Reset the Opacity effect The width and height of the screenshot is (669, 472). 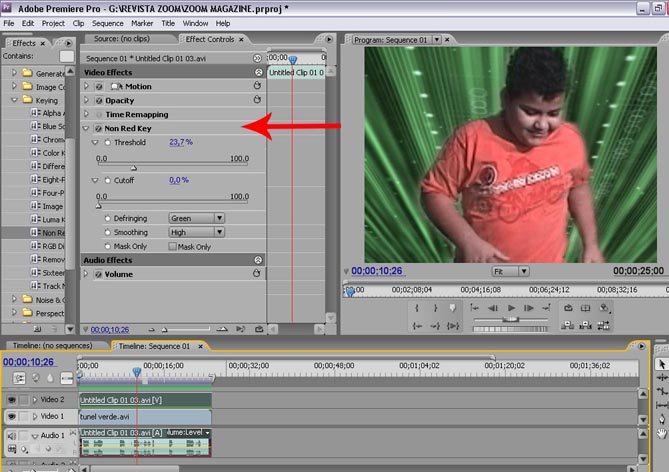pos(257,101)
